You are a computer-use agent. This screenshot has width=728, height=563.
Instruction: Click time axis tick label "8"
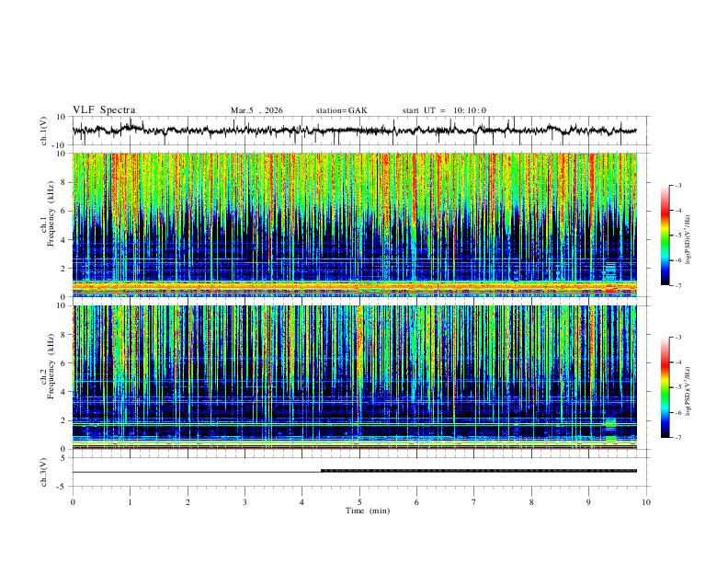531,502
